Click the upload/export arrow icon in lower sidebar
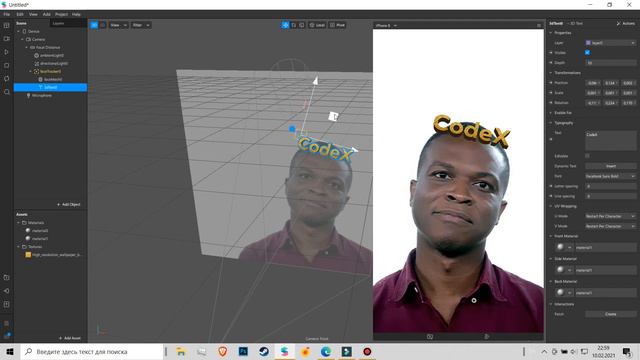Viewport: 640px width, 360px height. (x=7, y=291)
